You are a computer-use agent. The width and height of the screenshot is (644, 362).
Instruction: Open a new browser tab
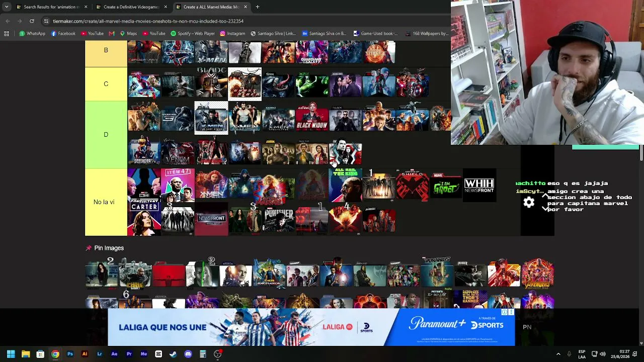(x=257, y=7)
